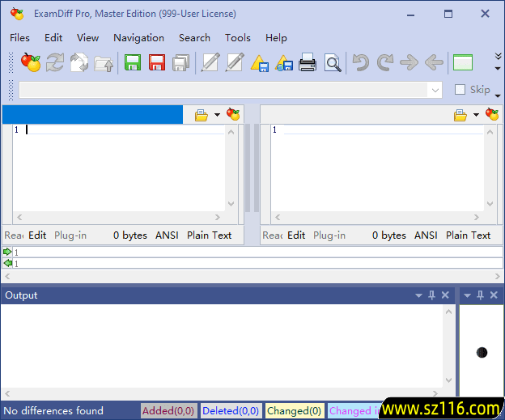This screenshot has width=505, height=420.
Task: Open the Tools menu
Action: pyautogui.click(x=237, y=38)
